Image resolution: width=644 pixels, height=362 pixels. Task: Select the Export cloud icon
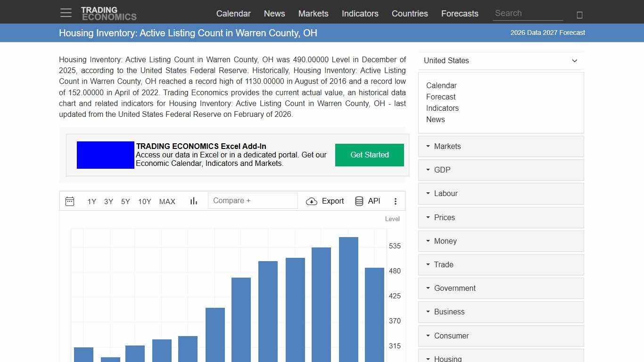coord(312,201)
